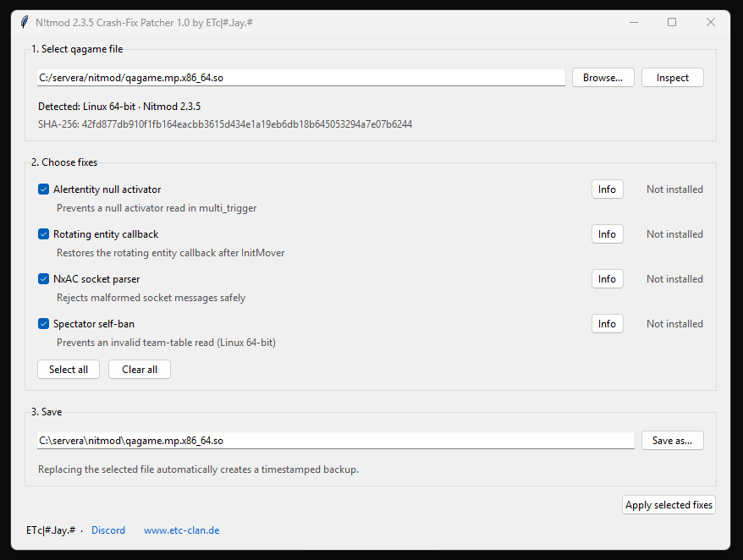743x560 pixels.
Task: Open Info for Alertentity null activator
Action: tap(607, 189)
